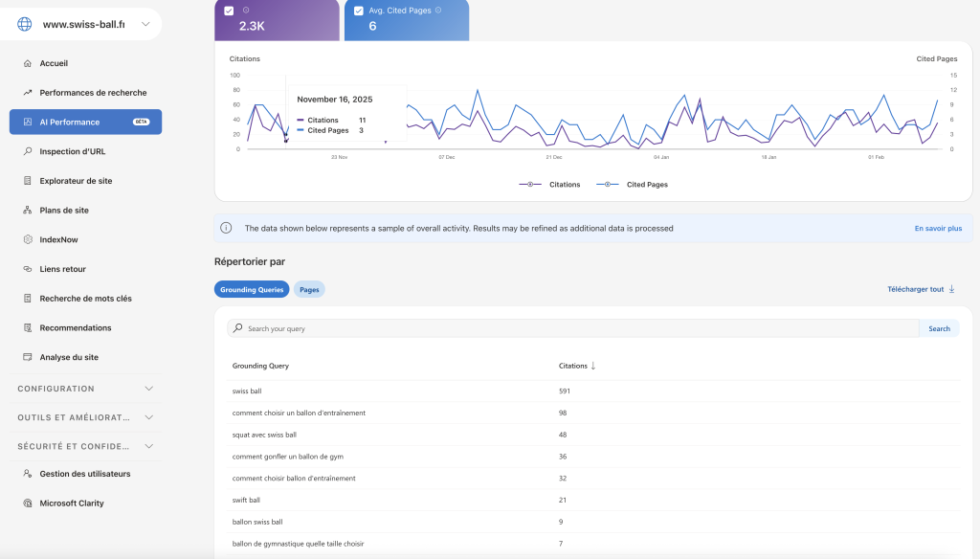980x559 pixels.
Task: Open Plans de site sitemap icon
Action: [x=28, y=211]
